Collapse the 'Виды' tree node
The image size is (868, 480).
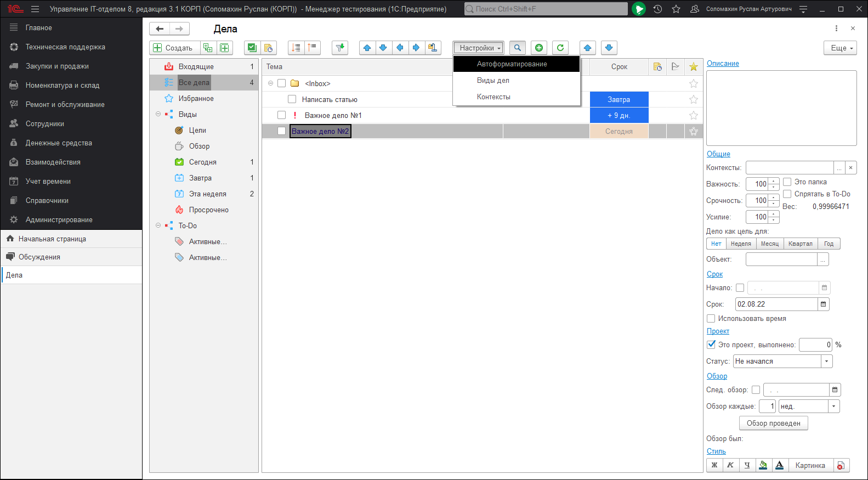pyautogui.click(x=158, y=114)
